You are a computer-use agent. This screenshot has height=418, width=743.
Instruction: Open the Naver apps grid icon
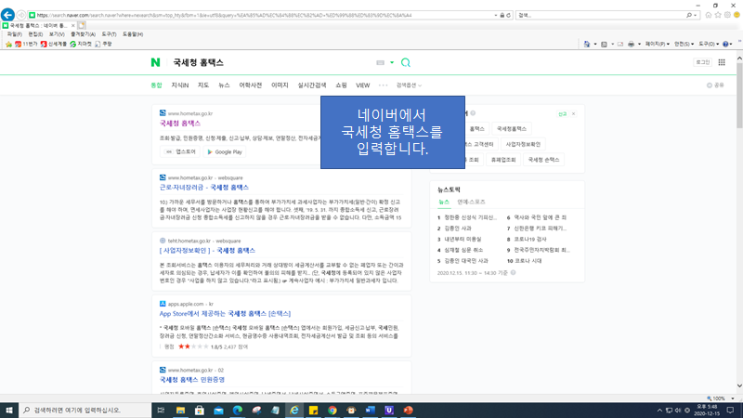[x=722, y=62]
